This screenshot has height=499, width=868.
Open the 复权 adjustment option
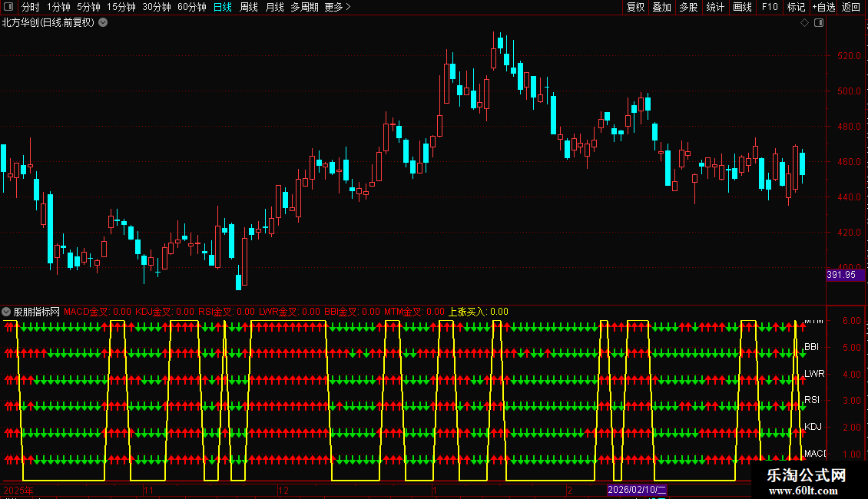635,7
